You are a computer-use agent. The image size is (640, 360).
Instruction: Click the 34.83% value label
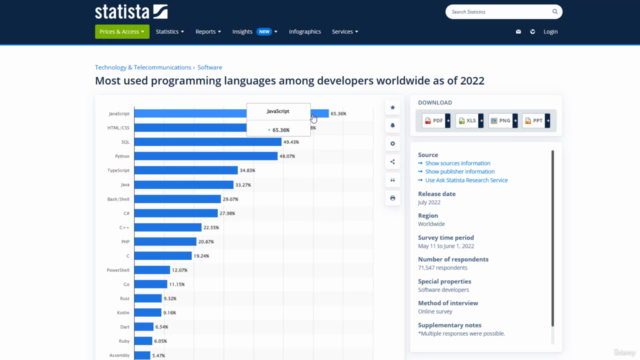coord(247,170)
